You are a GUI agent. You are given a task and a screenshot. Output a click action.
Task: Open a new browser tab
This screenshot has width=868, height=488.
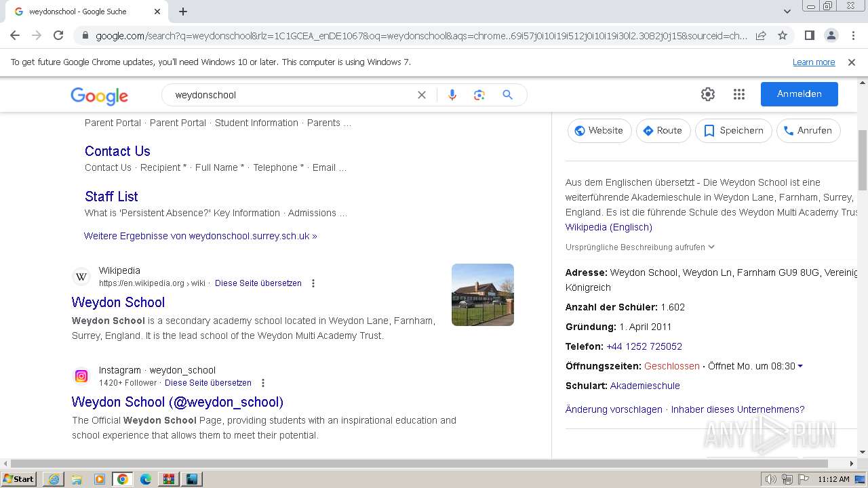click(183, 12)
